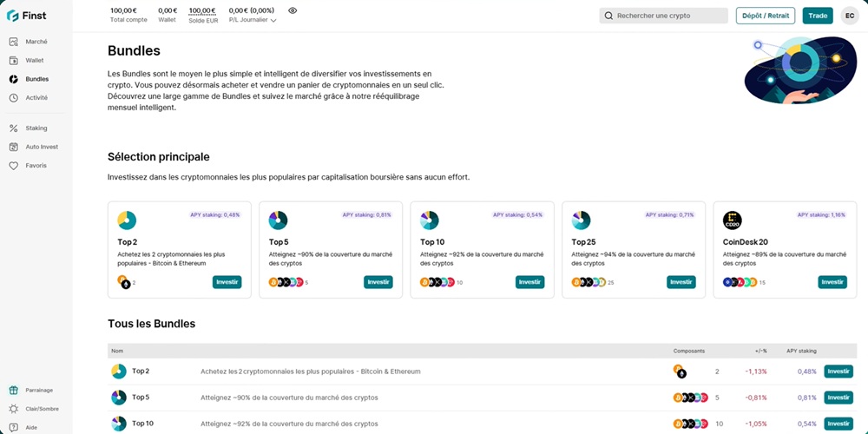This screenshot has height=434, width=868.
Task: Open the Activité clock icon
Action: [x=14, y=98]
